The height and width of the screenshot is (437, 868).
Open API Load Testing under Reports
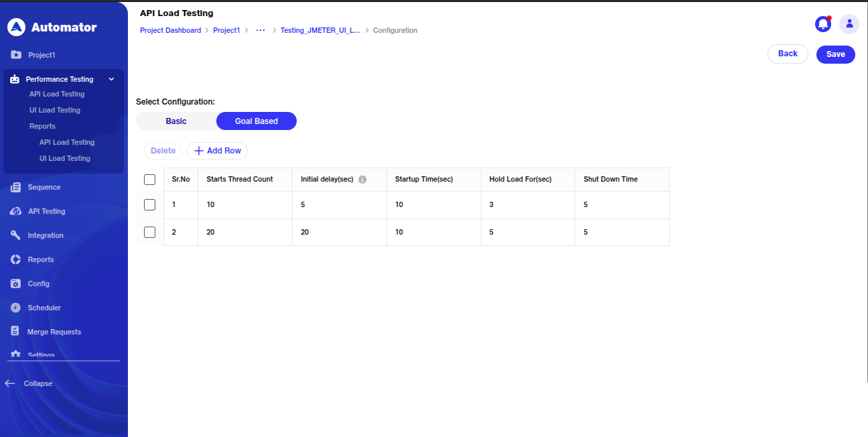click(67, 142)
